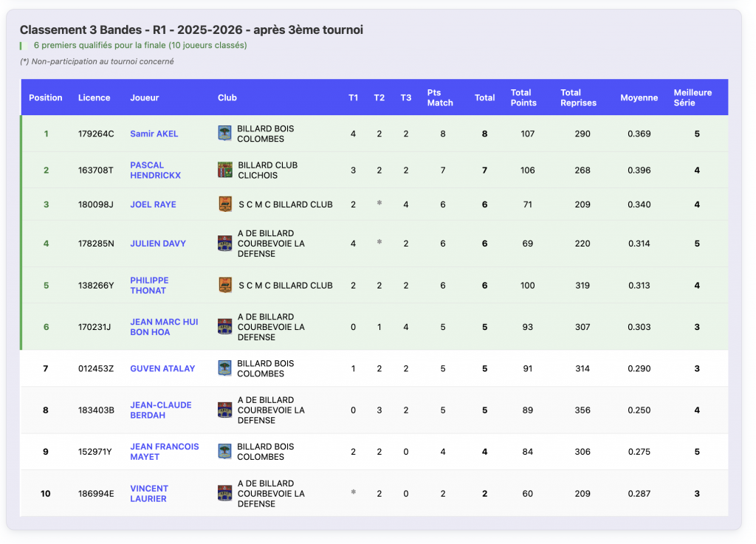Click club logo in JULIEN DAVY row

click(x=225, y=244)
